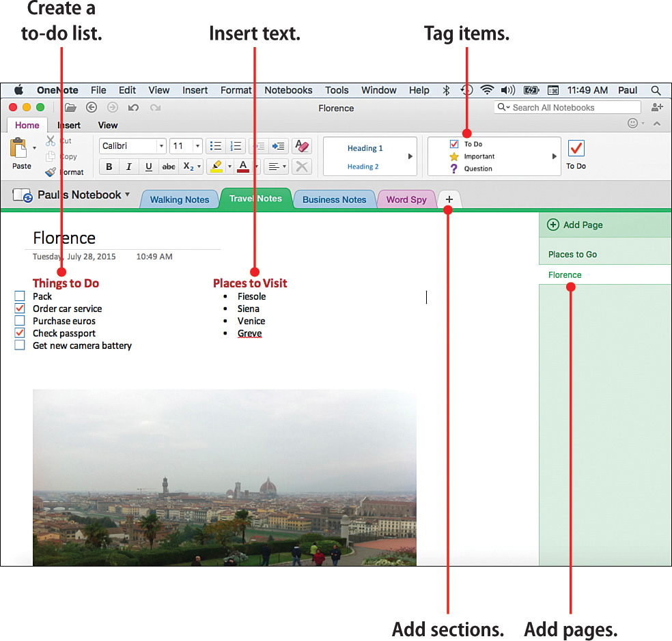Uncheck the Order car service checkbox

[20, 309]
